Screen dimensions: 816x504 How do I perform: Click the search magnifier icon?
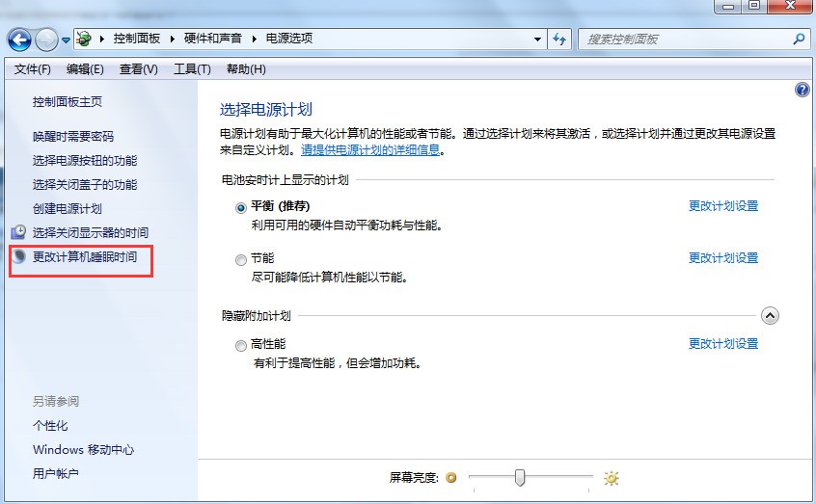(x=799, y=39)
